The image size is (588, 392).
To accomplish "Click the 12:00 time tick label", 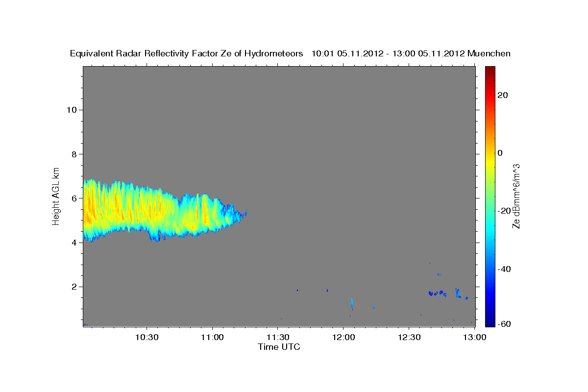I will (x=343, y=338).
